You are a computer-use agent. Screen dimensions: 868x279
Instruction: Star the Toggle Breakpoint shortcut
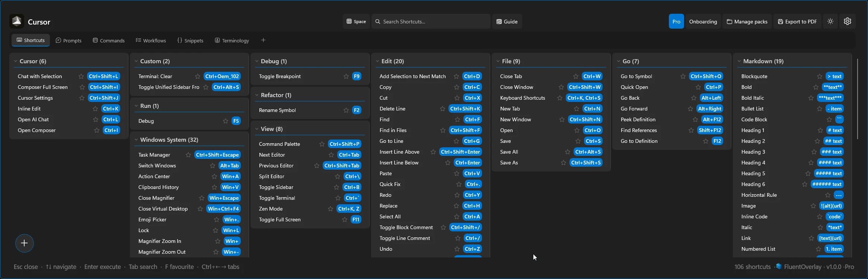(346, 76)
